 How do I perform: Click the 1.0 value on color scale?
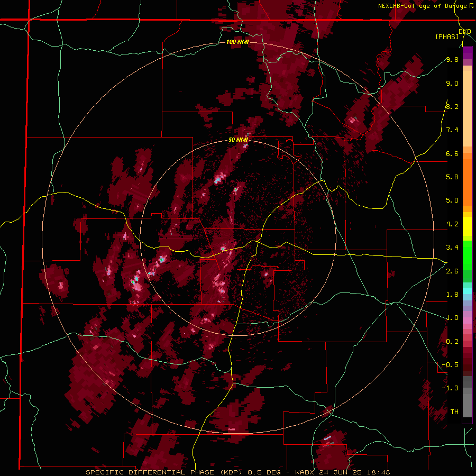[x=452, y=318]
